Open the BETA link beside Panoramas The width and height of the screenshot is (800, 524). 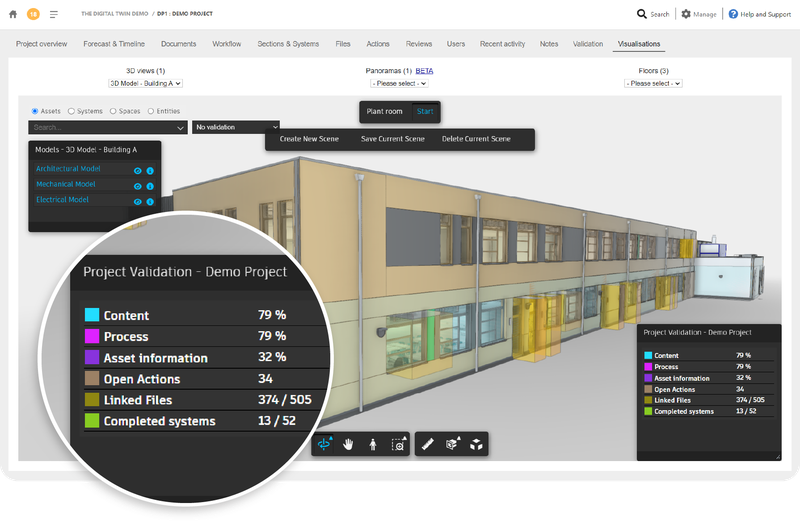[424, 71]
